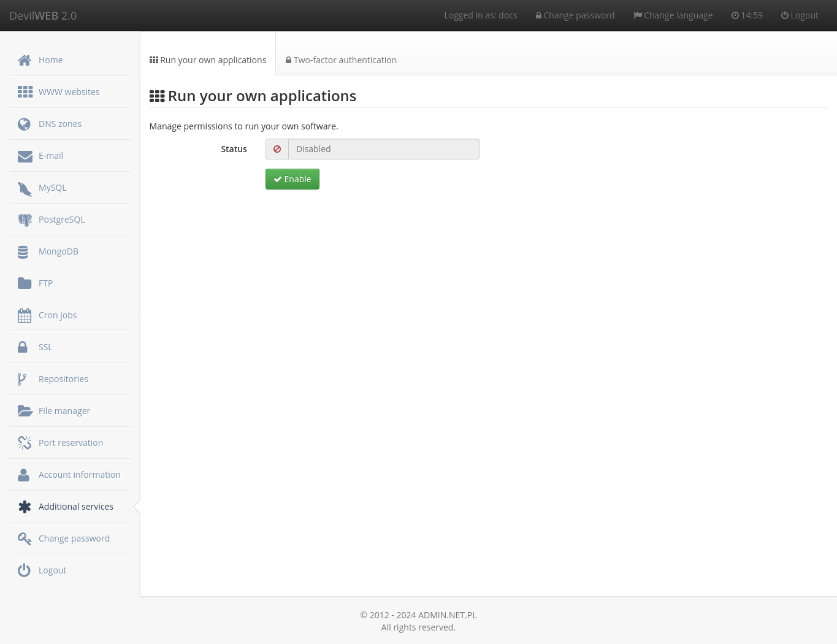Click Change password in top navigation bar
This screenshot has height=644, width=837.
coord(575,15)
